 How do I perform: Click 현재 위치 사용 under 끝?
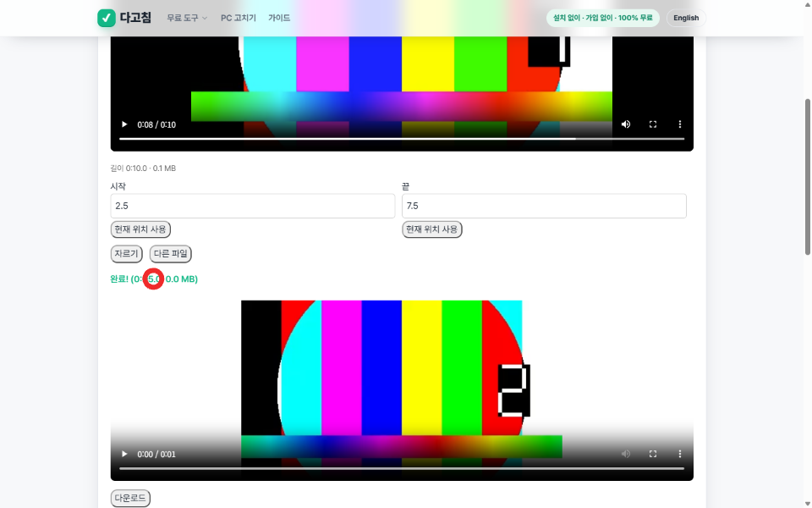tap(432, 229)
